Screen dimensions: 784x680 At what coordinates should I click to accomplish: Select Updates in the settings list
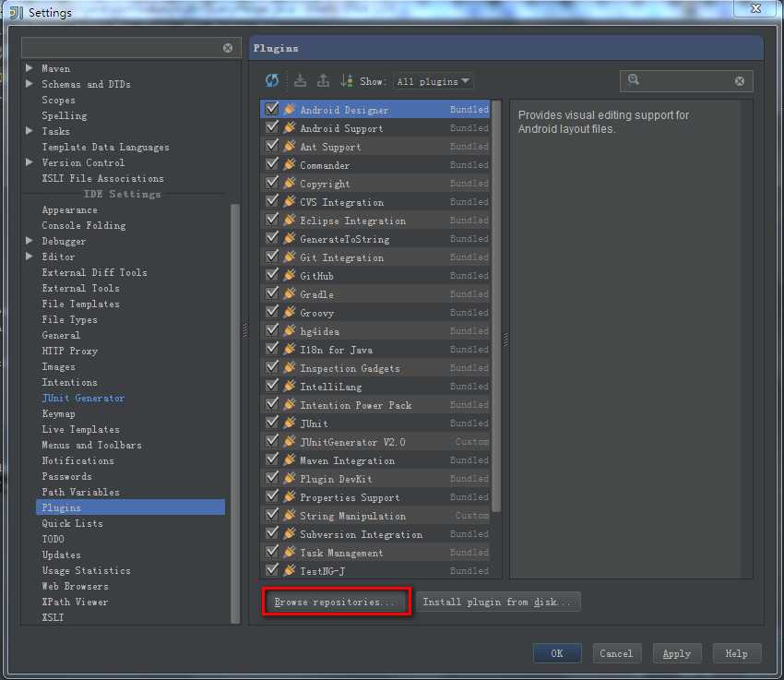(61, 555)
